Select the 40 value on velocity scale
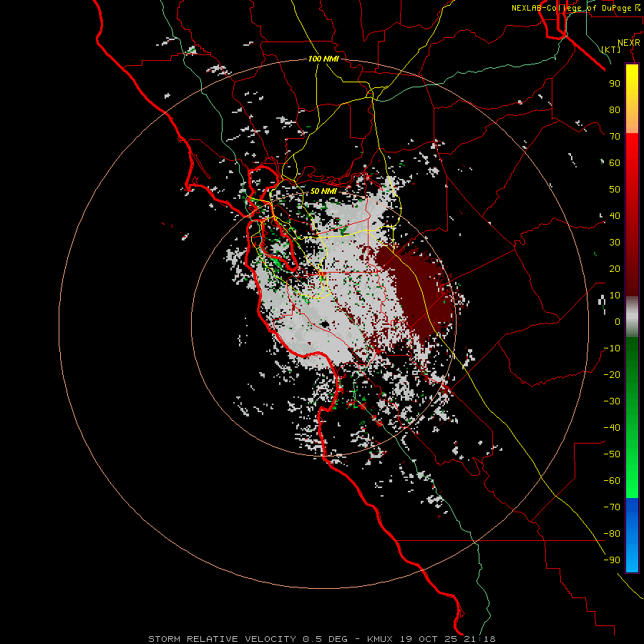 click(615, 215)
